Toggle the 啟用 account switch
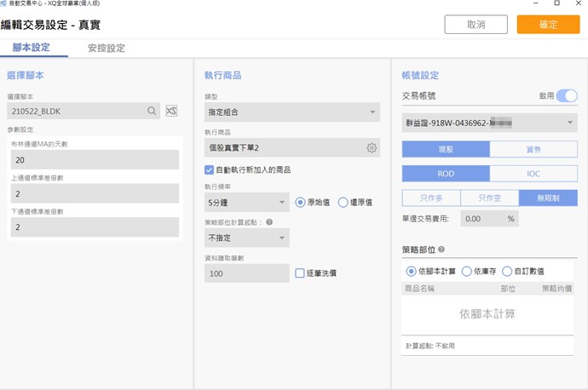Image resolution: width=588 pixels, height=390 pixels. 566,96
